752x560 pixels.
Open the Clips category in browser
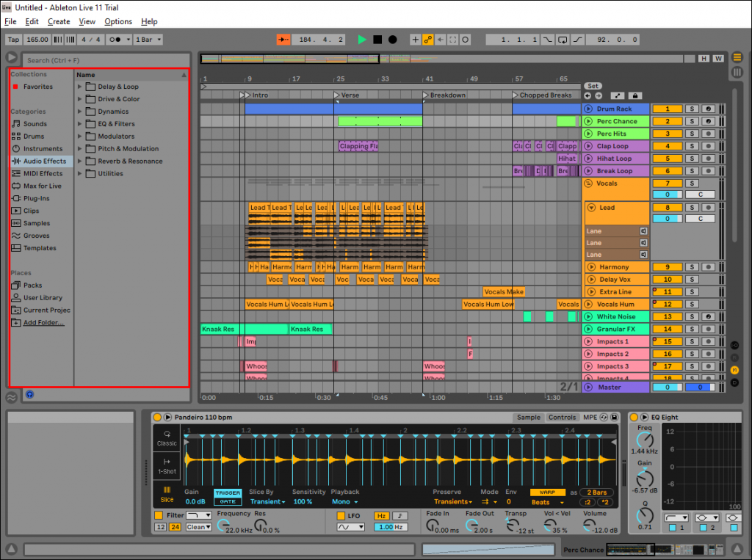[x=31, y=211]
